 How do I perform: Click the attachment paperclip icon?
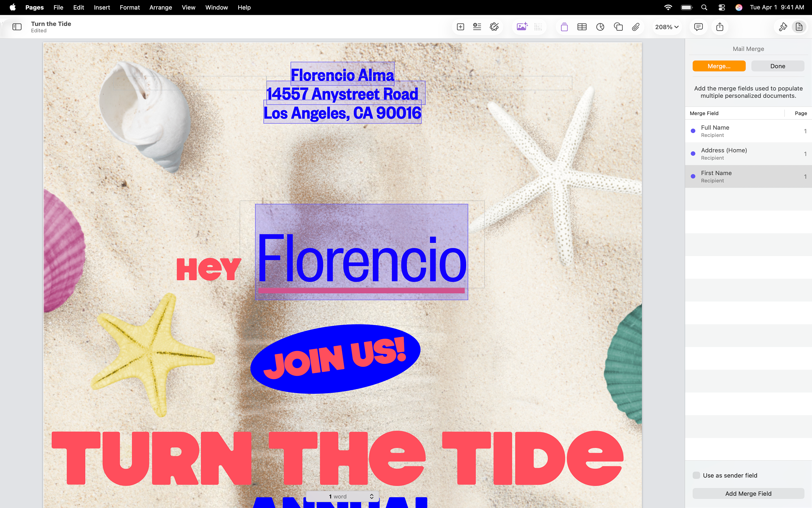click(x=636, y=27)
